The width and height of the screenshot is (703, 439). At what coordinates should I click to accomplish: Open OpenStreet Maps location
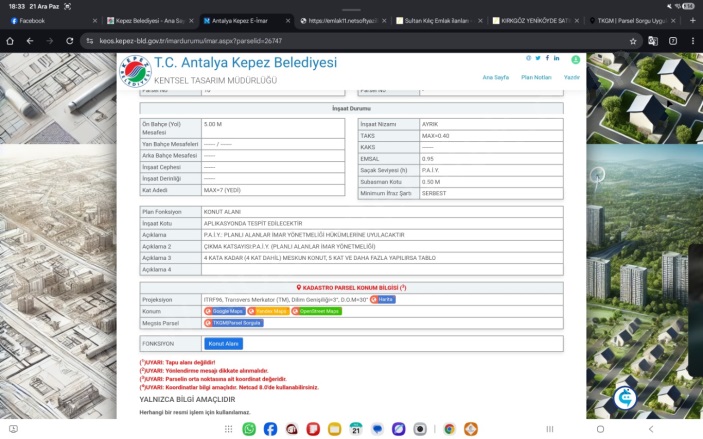[x=316, y=311]
